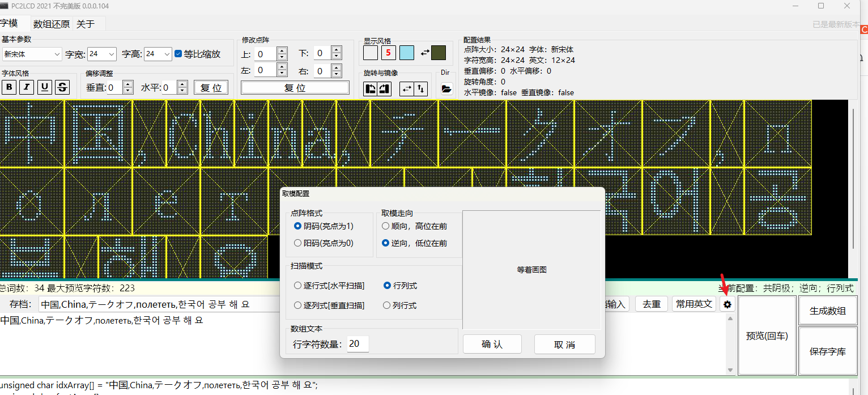Toggle strikethrough font style
Viewport: 868px width, 395px height.
tap(62, 87)
